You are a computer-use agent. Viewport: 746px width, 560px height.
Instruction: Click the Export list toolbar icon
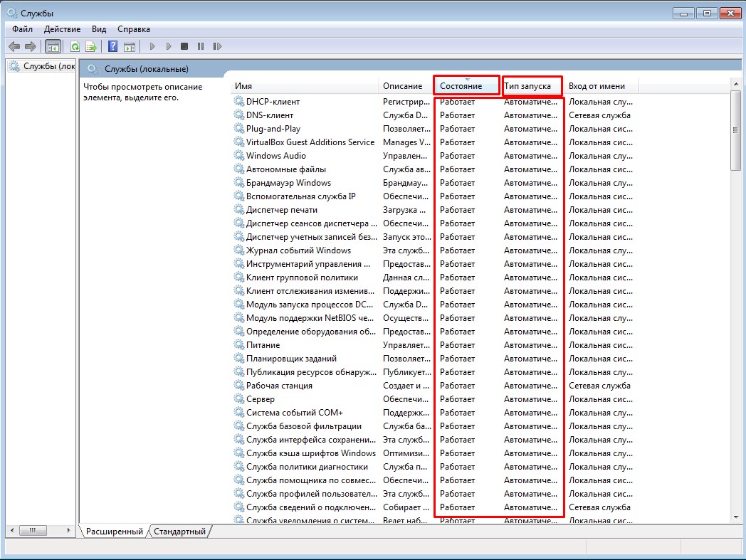click(91, 46)
